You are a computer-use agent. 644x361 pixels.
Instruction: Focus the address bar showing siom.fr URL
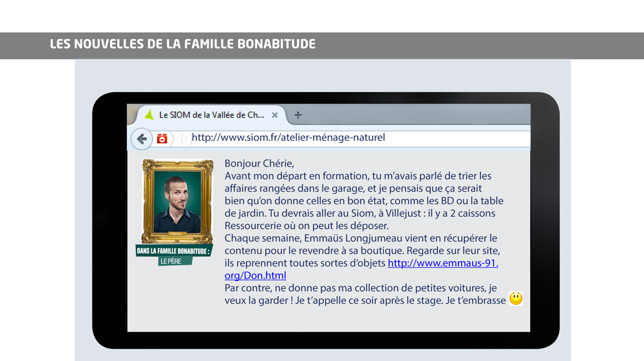(x=354, y=138)
